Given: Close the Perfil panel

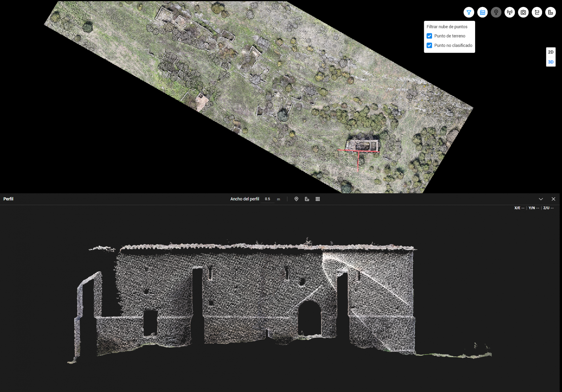Looking at the screenshot, I should tap(553, 199).
